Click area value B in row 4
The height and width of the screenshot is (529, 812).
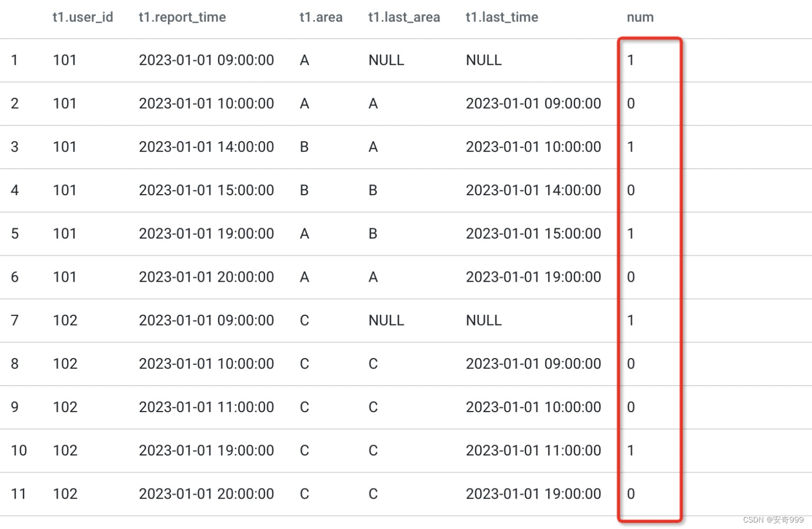coord(304,190)
